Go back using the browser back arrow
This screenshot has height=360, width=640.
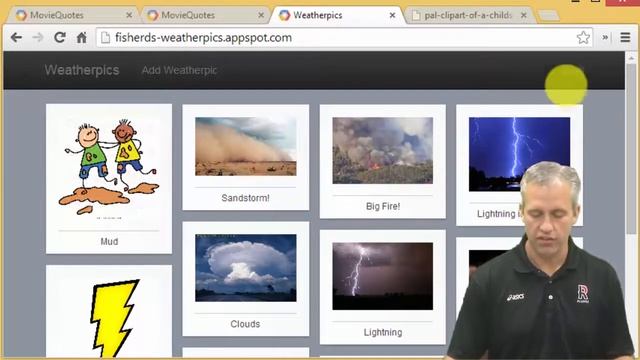click(16, 38)
